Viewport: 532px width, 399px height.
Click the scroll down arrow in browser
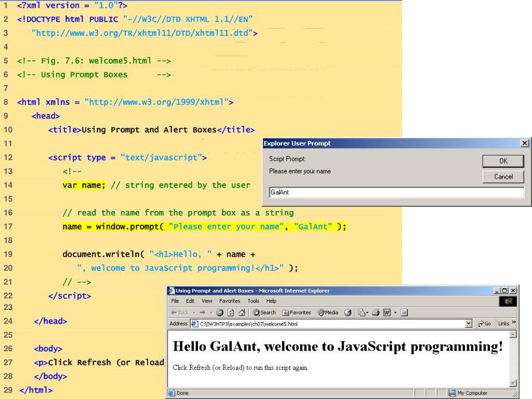click(513, 383)
